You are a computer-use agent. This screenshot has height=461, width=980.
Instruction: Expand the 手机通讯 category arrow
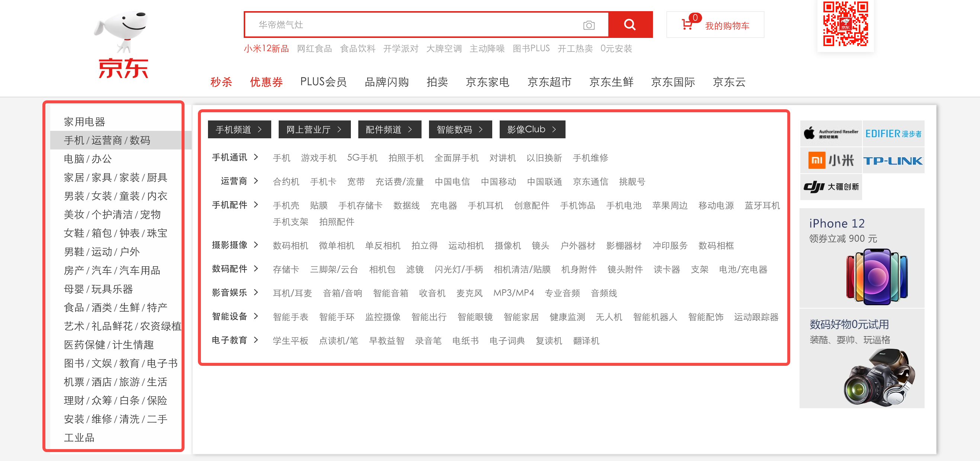click(256, 157)
